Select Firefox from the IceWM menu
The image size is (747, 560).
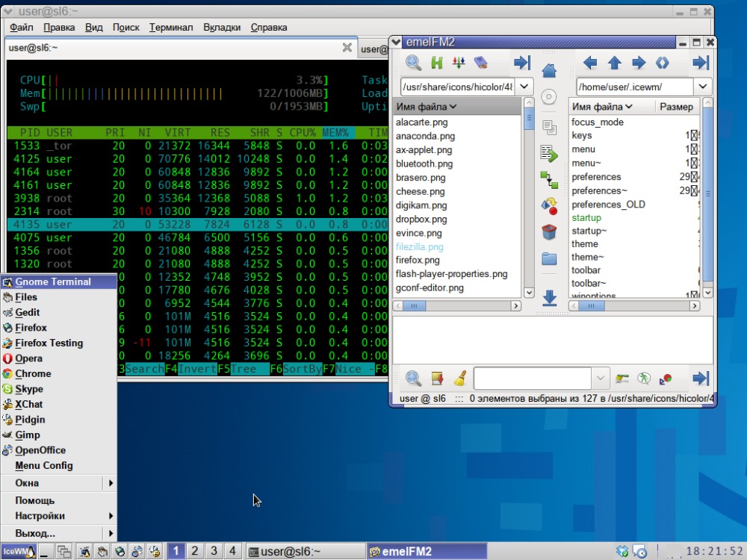(x=31, y=328)
